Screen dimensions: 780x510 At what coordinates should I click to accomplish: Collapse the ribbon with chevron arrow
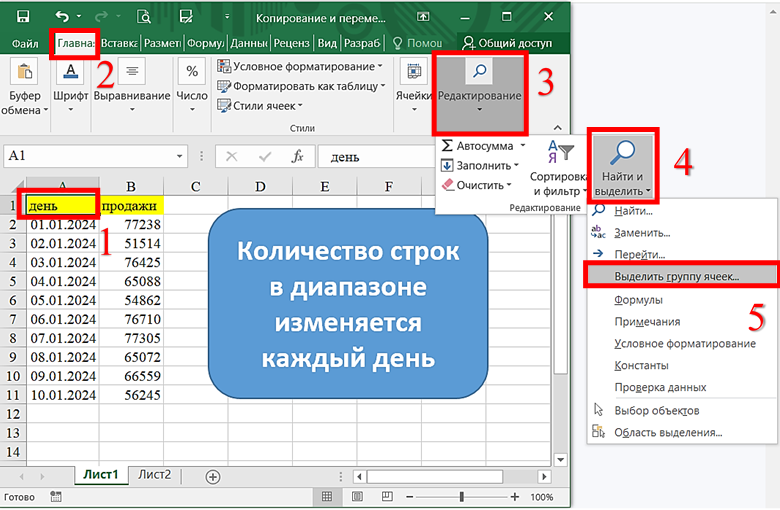(x=558, y=128)
